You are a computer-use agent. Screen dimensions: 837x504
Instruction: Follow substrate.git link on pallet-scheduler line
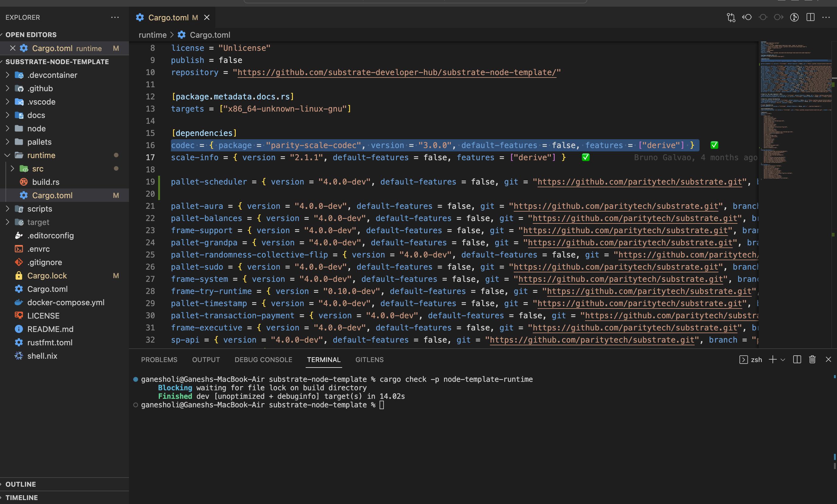(x=639, y=182)
